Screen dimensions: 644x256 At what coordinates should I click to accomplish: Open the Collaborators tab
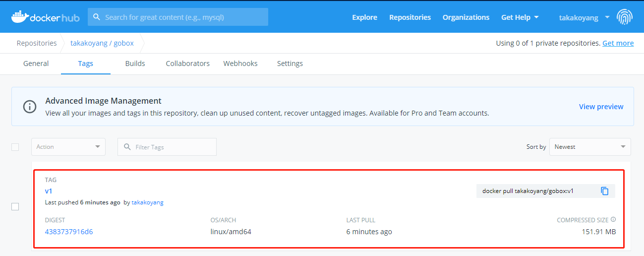(187, 64)
